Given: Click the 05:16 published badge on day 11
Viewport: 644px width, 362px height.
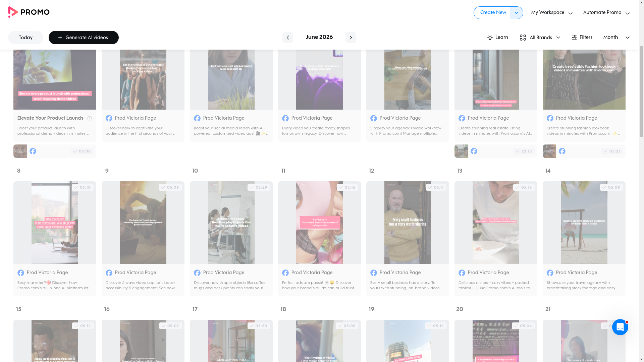Looking at the screenshot, I should tap(347, 187).
